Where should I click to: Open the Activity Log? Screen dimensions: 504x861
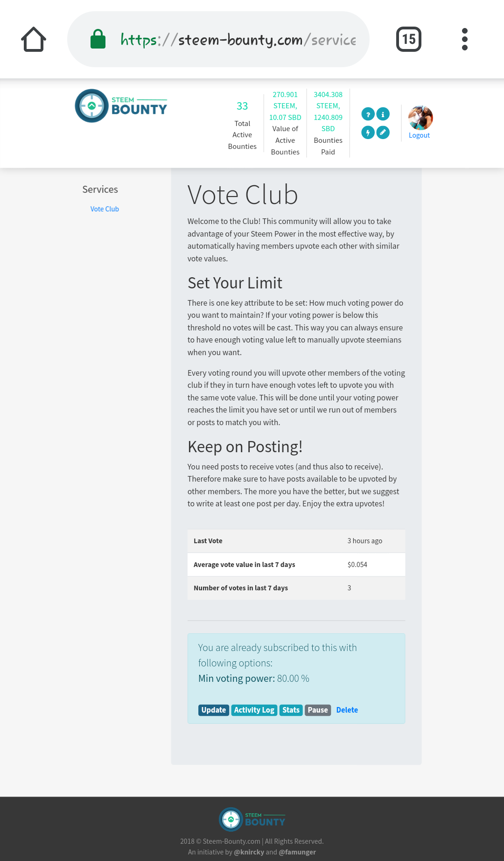coord(254,710)
